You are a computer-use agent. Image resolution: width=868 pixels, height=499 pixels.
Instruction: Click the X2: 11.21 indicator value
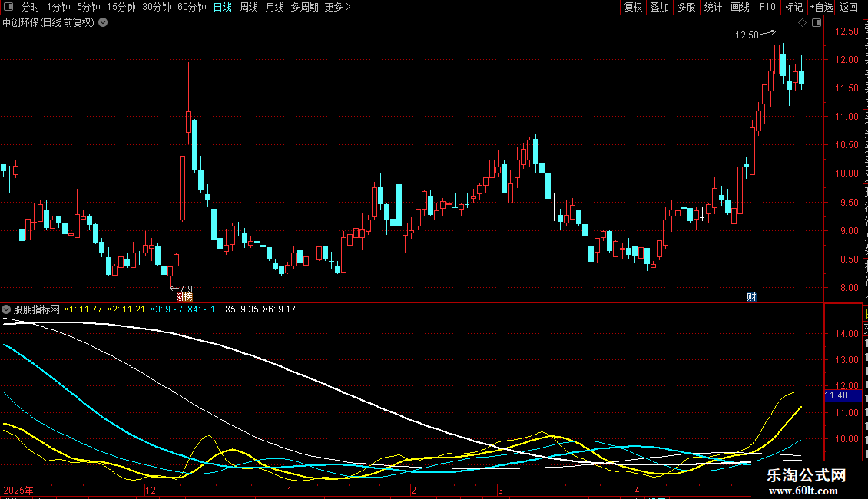tap(126, 309)
